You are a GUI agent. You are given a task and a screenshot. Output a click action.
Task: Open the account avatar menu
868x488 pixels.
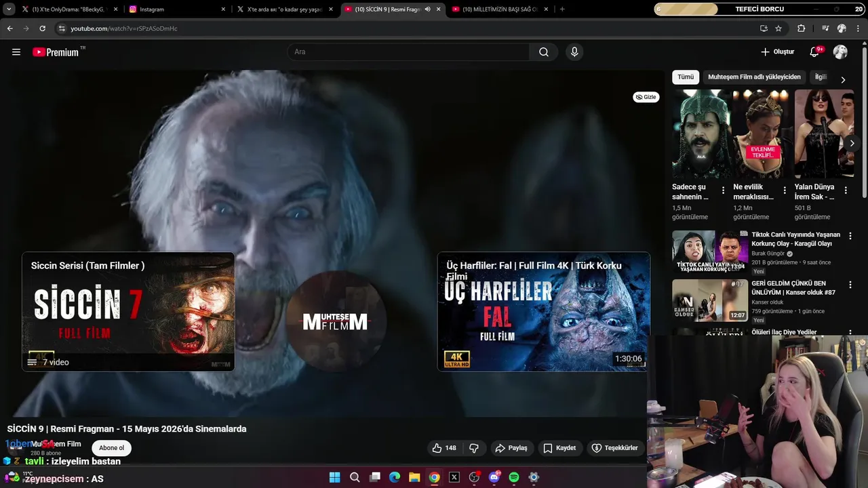840,52
